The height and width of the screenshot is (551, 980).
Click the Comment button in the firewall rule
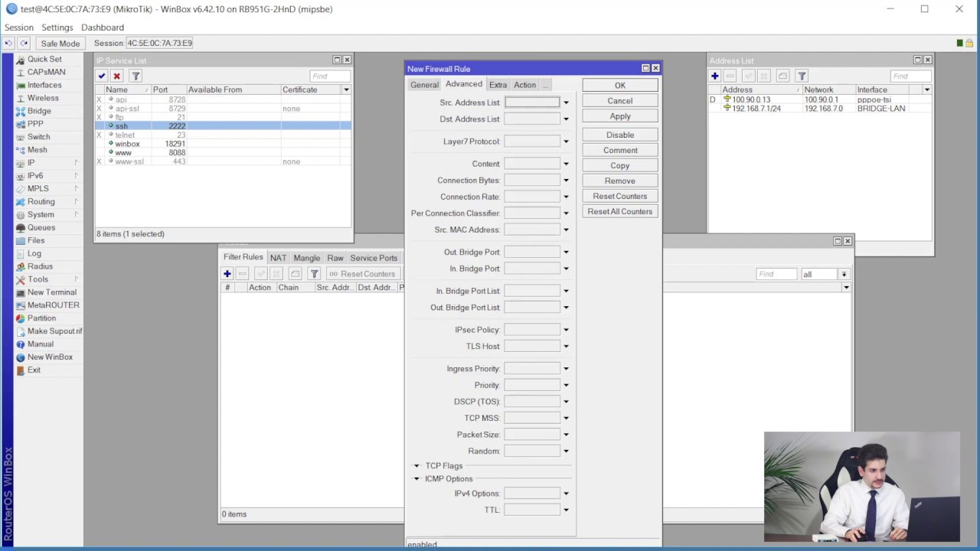pyautogui.click(x=620, y=150)
